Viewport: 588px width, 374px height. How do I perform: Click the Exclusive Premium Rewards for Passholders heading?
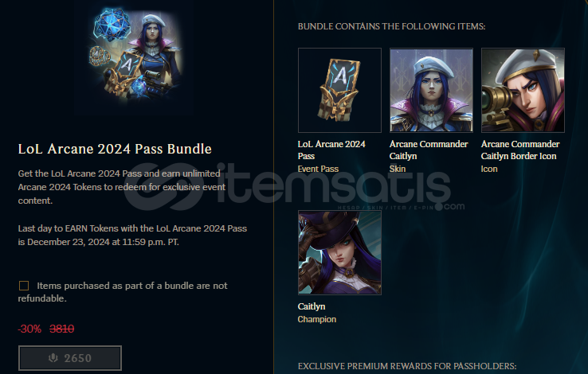[407, 366]
